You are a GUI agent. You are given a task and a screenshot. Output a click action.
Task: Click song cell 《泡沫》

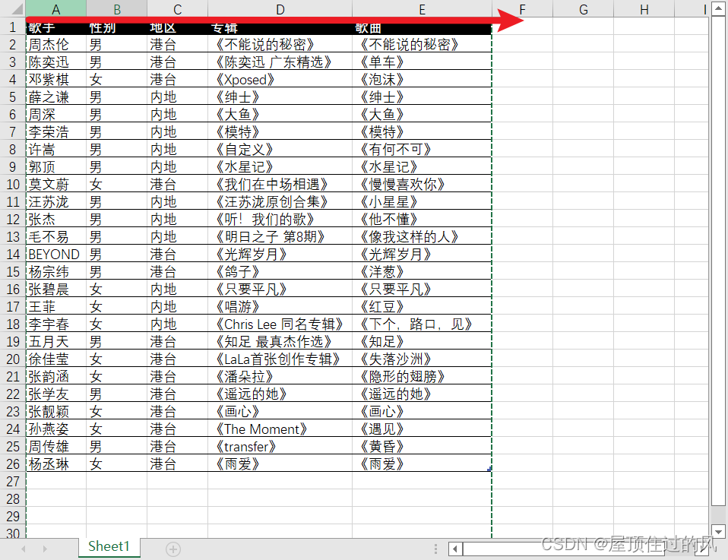point(422,79)
